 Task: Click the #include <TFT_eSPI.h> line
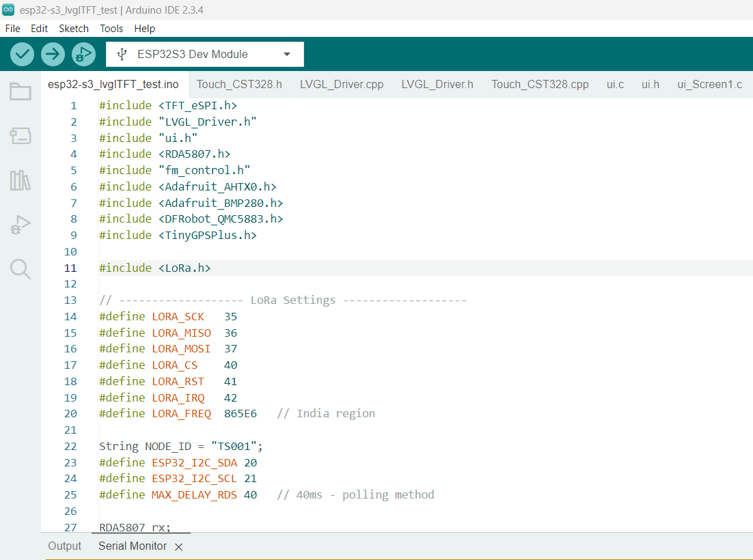[168, 106]
